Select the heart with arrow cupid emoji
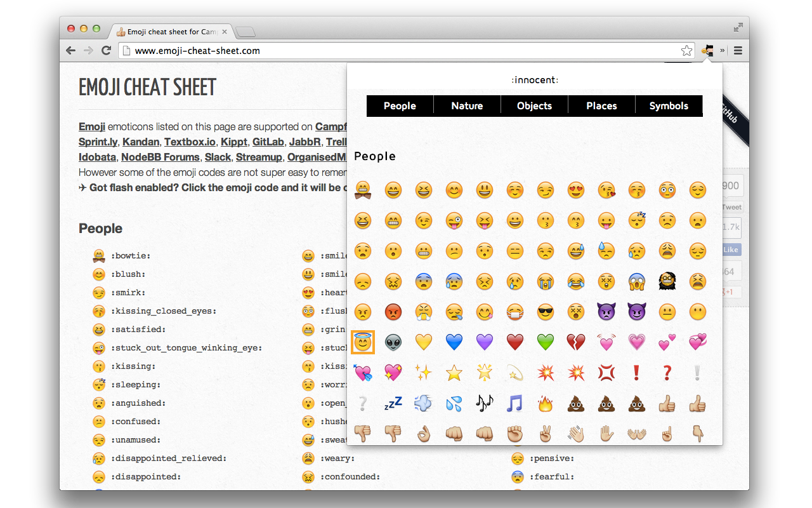 coord(362,373)
